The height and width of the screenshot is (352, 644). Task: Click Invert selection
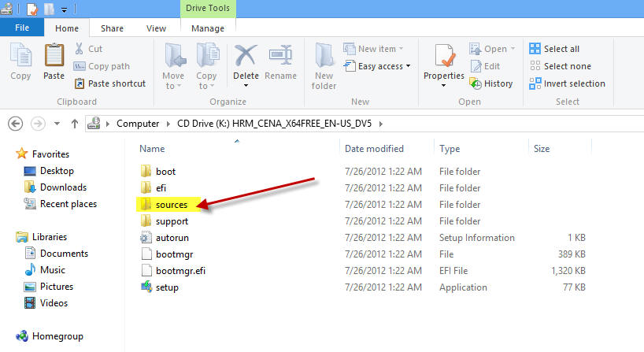(567, 83)
